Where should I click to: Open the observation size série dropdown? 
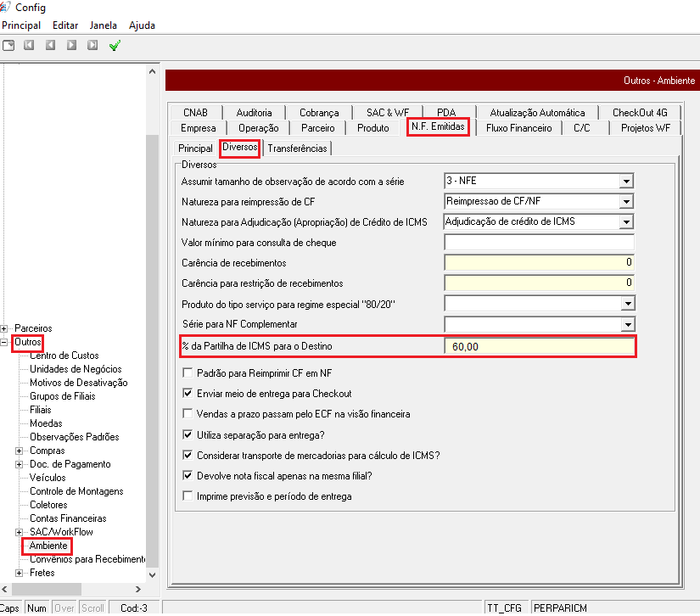(626, 181)
